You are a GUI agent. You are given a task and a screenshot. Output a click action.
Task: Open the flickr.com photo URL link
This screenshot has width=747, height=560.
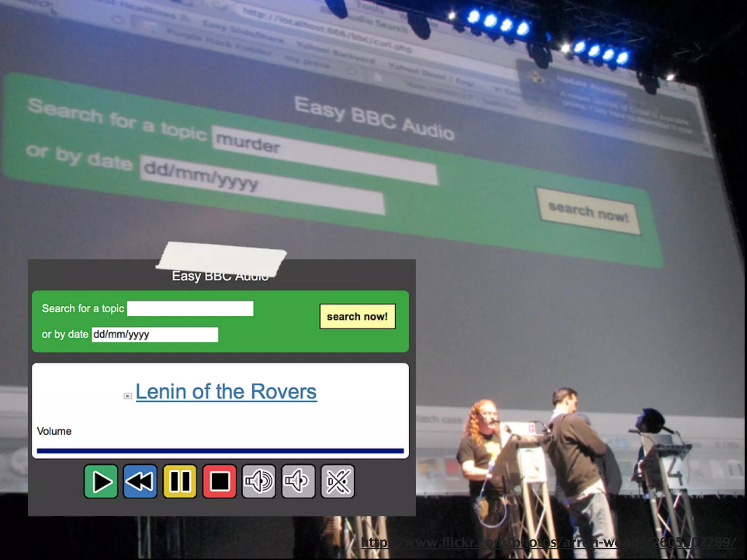pyautogui.click(x=548, y=542)
